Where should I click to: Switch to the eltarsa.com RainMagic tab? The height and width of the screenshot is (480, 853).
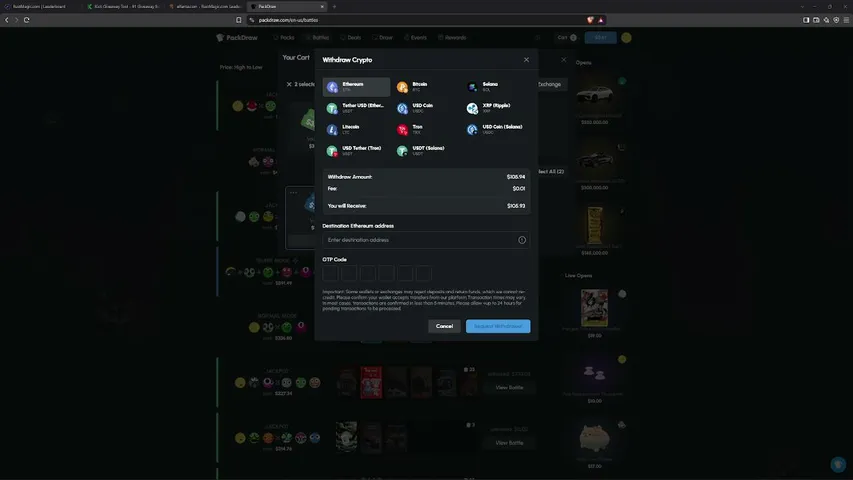point(206,7)
